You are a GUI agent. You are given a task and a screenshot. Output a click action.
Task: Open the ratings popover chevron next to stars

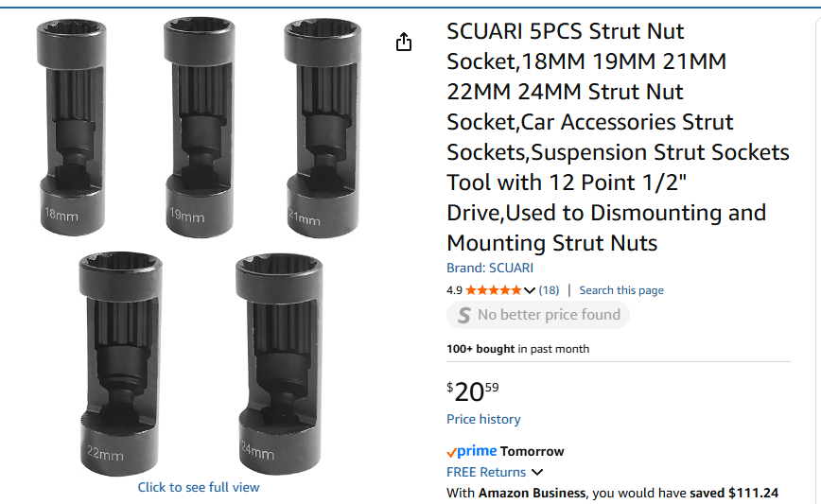pyautogui.click(x=530, y=290)
